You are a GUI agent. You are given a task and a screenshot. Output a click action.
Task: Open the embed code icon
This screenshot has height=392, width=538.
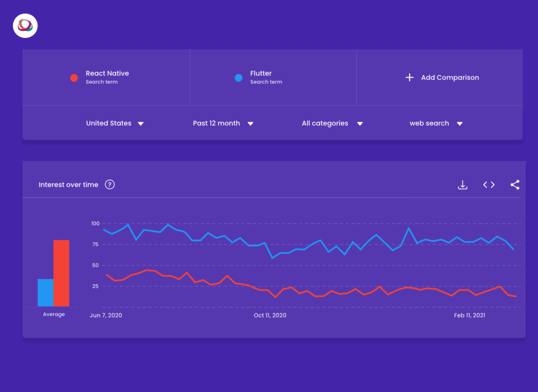(489, 184)
